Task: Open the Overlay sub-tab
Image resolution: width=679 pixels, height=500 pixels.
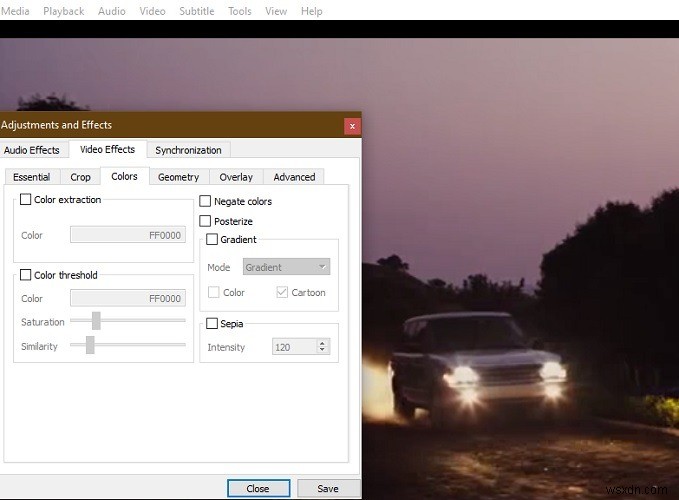Action: tap(236, 177)
